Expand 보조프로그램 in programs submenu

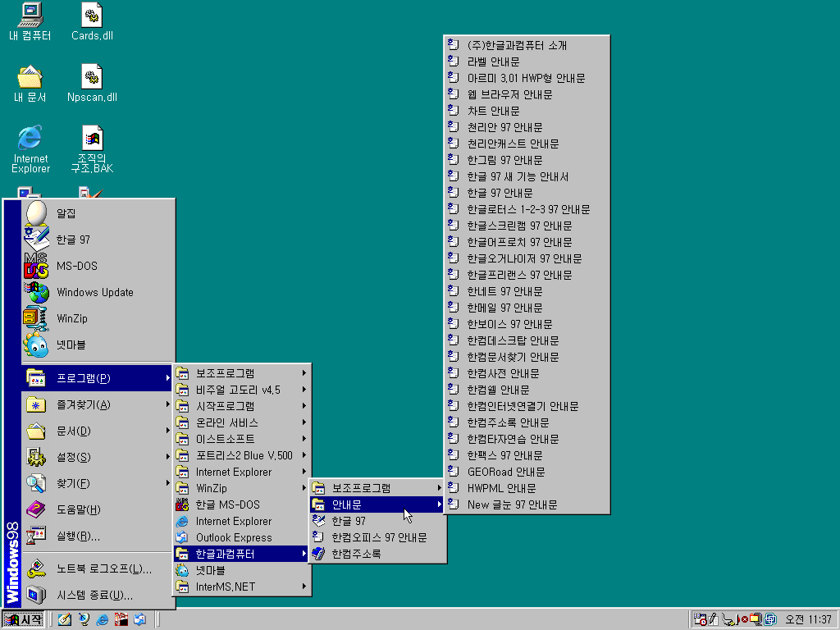coord(242,373)
